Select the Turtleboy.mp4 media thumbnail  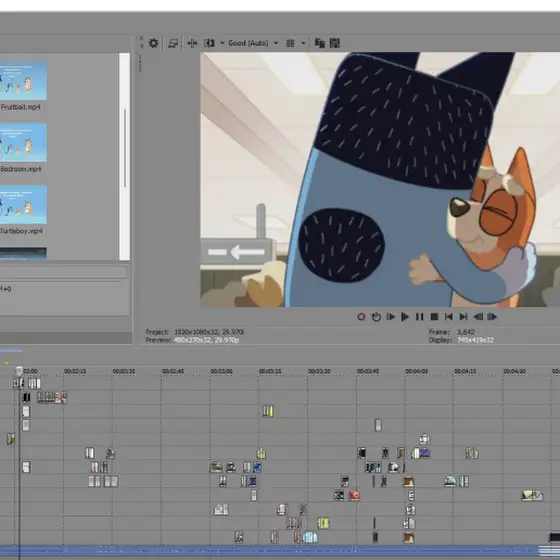[23, 204]
